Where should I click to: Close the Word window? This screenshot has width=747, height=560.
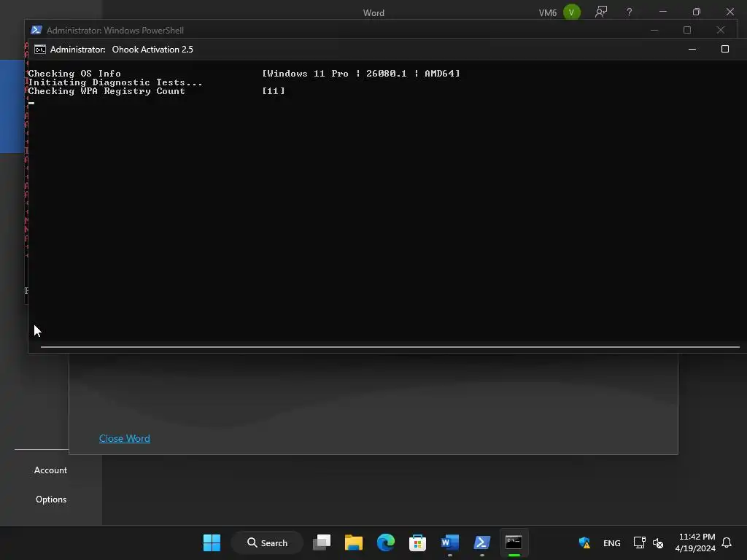click(729, 12)
